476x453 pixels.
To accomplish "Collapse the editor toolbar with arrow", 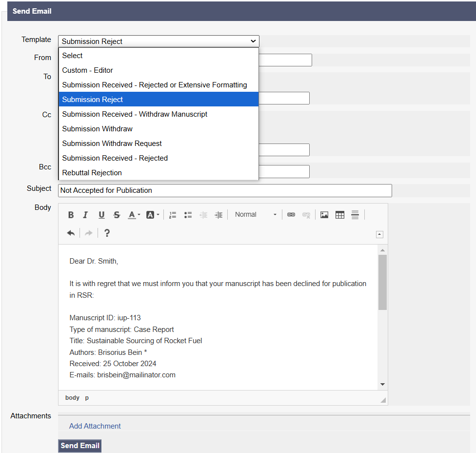I will 379,234.
